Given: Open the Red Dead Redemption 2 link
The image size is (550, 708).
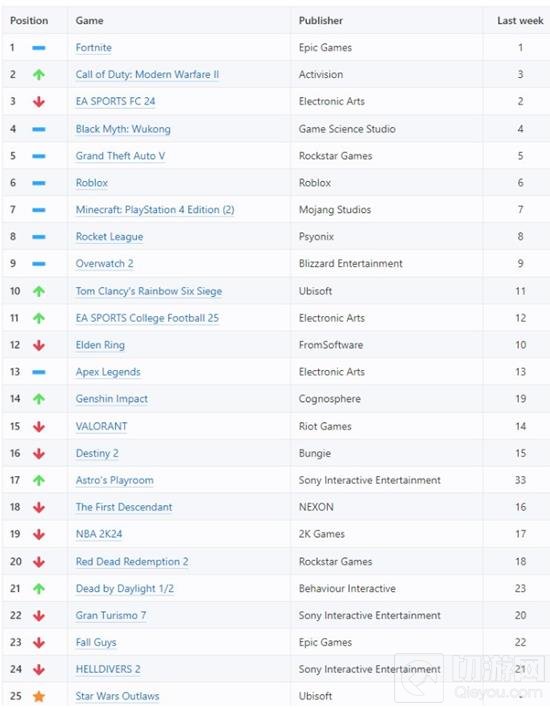Looking at the screenshot, I should point(132,561).
